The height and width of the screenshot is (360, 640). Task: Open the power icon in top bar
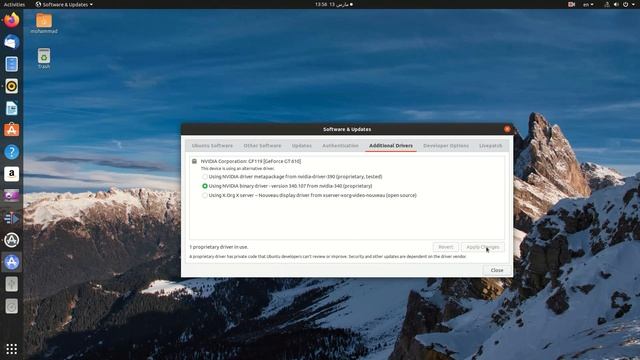tap(625, 4)
